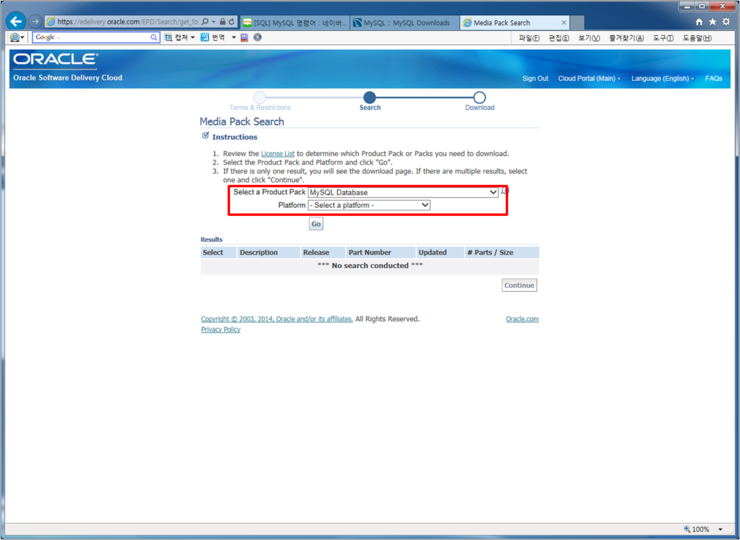The height and width of the screenshot is (540, 740).
Task: Click the browser forward arrow button
Action: [34, 22]
